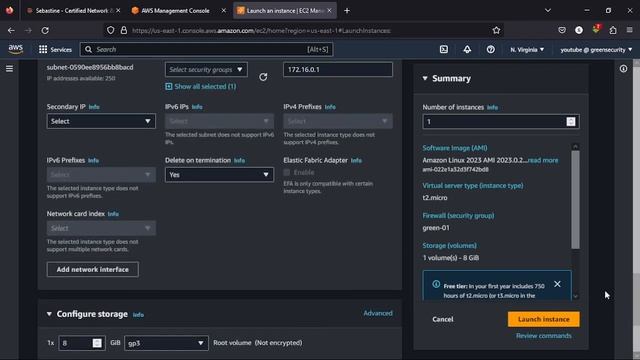Dismiss the Free tier notice
This screenshot has width=640, height=360.
(557, 284)
